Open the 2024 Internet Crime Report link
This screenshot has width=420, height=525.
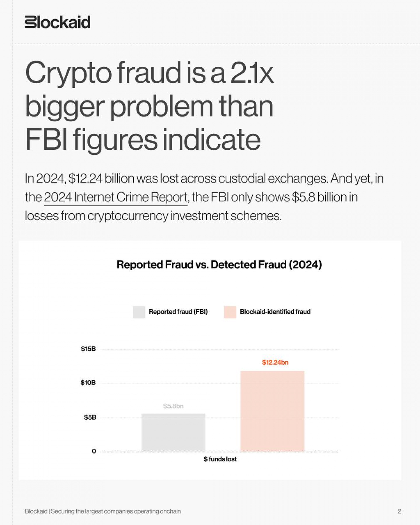(x=116, y=197)
